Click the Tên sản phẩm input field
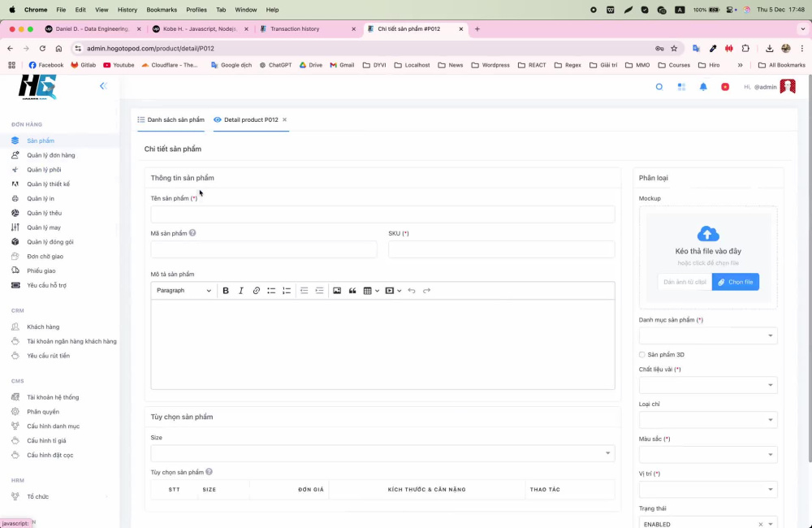 point(382,214)
